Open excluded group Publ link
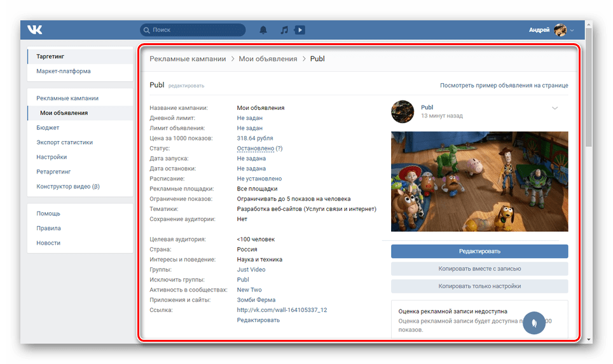This screenshot has height=364, width=613. [243, 280]
